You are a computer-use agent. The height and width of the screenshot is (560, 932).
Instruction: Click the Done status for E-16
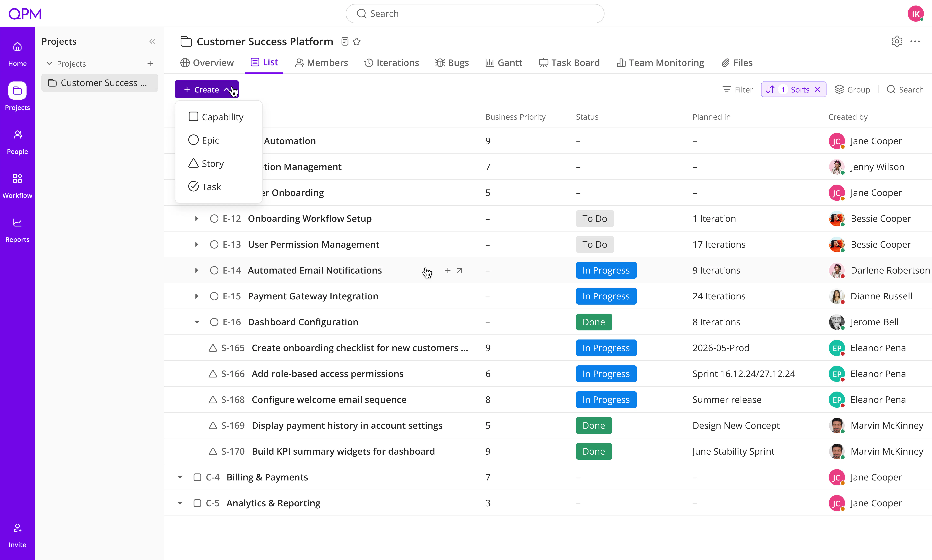point(594,322)
